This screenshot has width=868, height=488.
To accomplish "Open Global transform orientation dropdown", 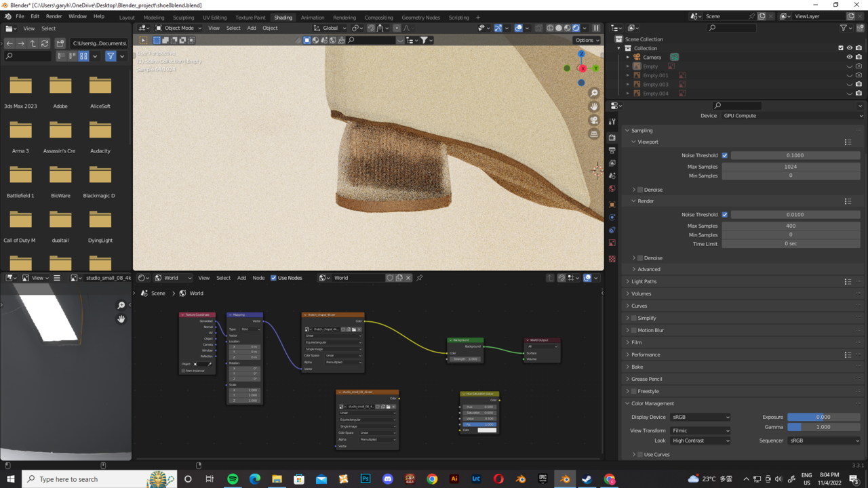I will pyautogui.click(x=330, y=28).
